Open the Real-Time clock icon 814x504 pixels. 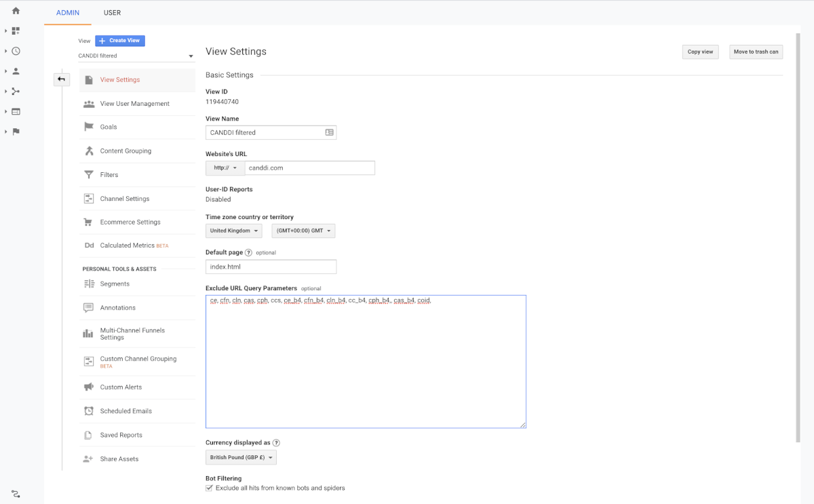(x=16, y=51)
